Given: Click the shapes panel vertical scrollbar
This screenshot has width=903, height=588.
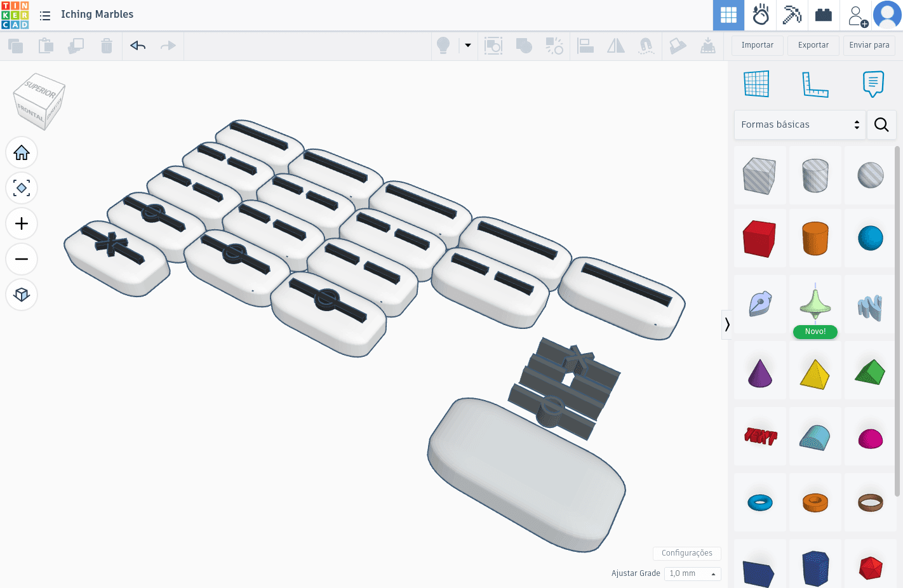Looking at the screenshot, I should tap(897, 321).
